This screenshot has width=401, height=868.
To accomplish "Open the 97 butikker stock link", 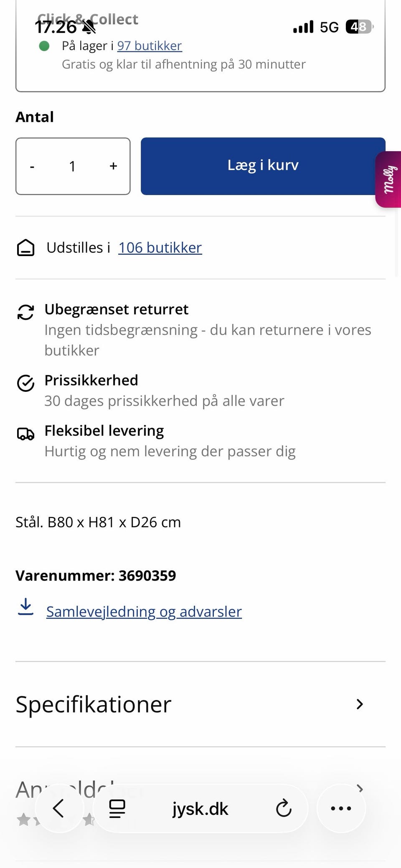I will click(149, 46).
